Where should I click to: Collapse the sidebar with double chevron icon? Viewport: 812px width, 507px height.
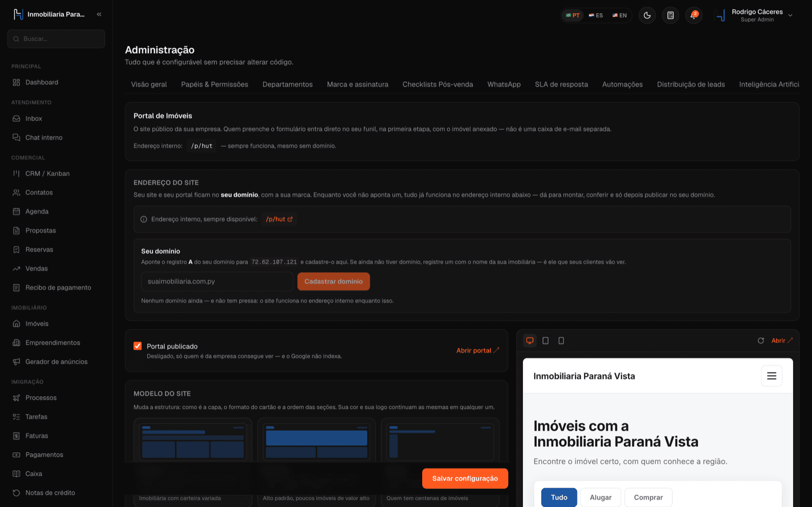99,14
